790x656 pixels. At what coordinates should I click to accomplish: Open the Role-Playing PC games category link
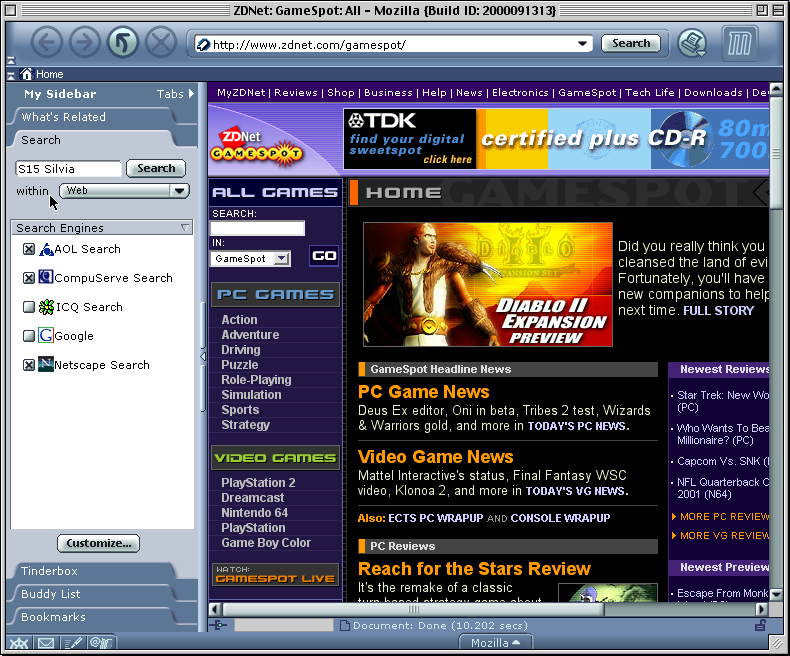[256, 380]
